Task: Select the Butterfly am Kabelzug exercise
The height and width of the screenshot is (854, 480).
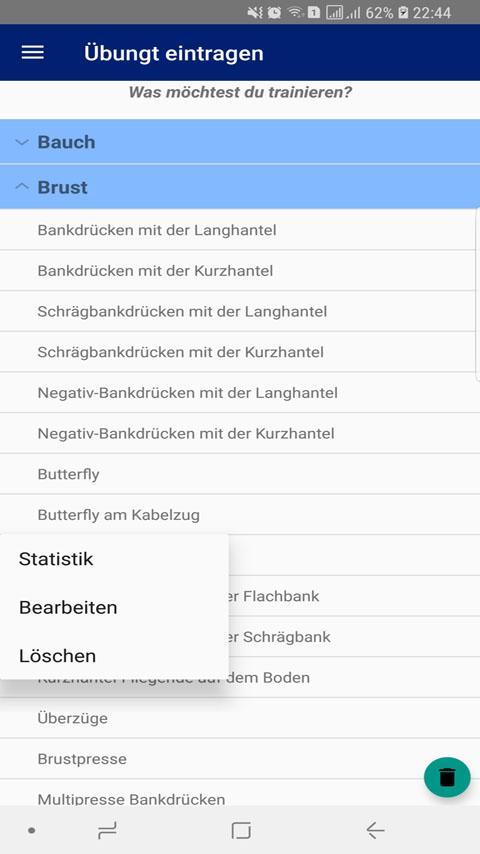Action: [240, 515]
